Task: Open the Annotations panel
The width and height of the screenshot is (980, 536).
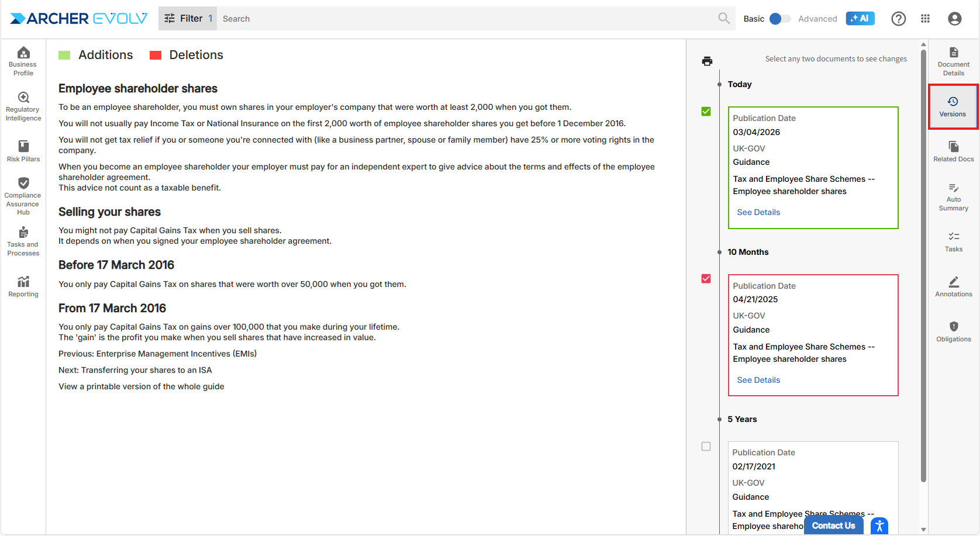Action: click(x=953, y=286)
